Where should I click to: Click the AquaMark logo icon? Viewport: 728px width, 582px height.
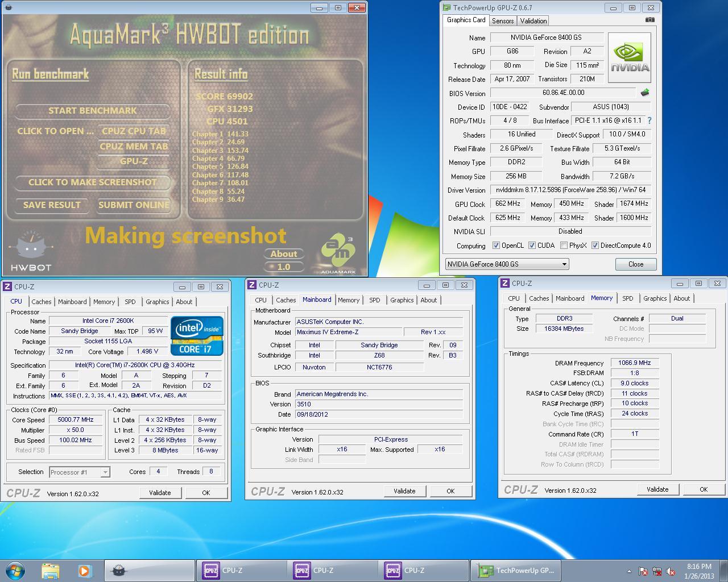(338, 253)
